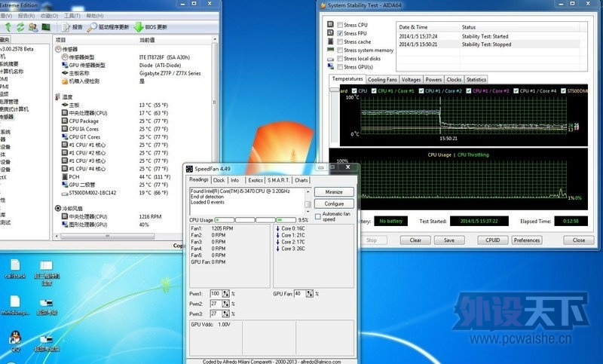
Task: Open CPUID from Stability Test
Action: [493, 240]
